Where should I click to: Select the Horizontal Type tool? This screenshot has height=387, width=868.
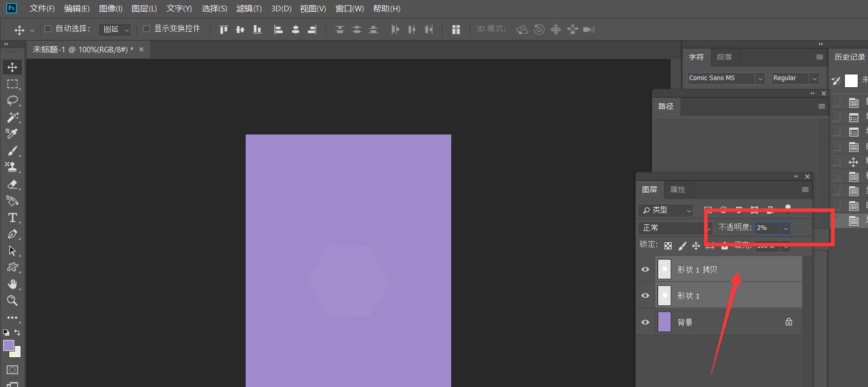tap(12, 218)
